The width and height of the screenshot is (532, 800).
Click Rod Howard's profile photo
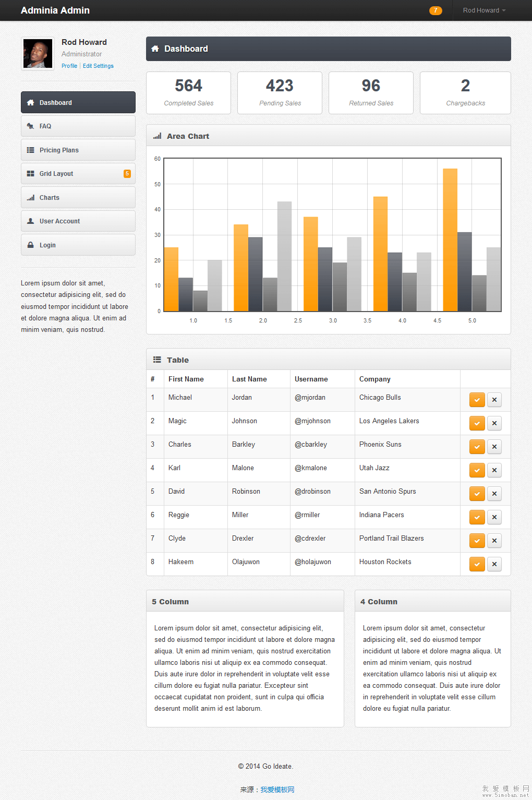[38, 54]
